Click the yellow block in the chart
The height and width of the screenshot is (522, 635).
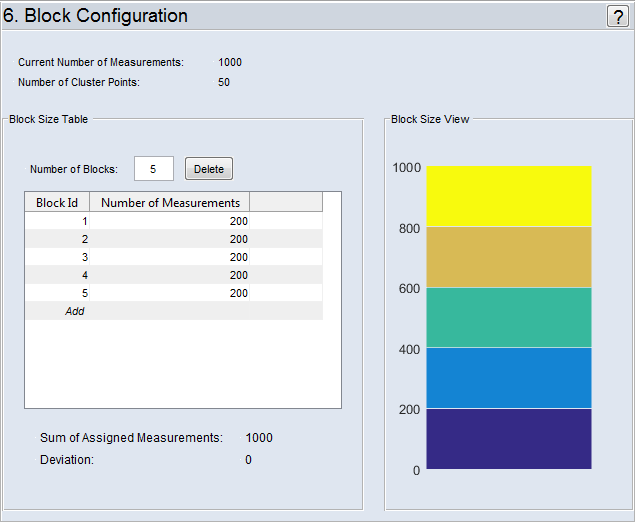pos(509,196)
